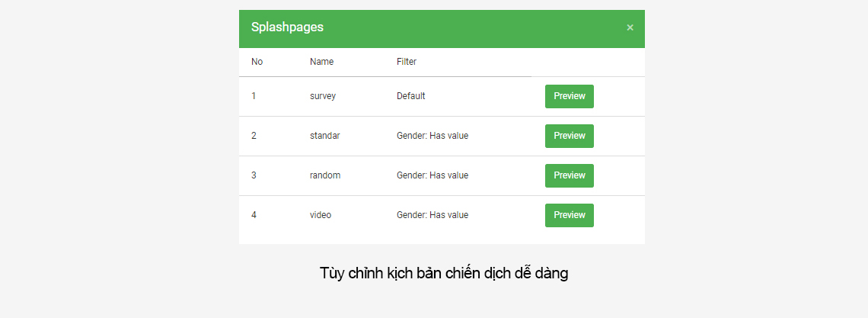
Task: Click the Default filter cell
Action: click(410, 96)
